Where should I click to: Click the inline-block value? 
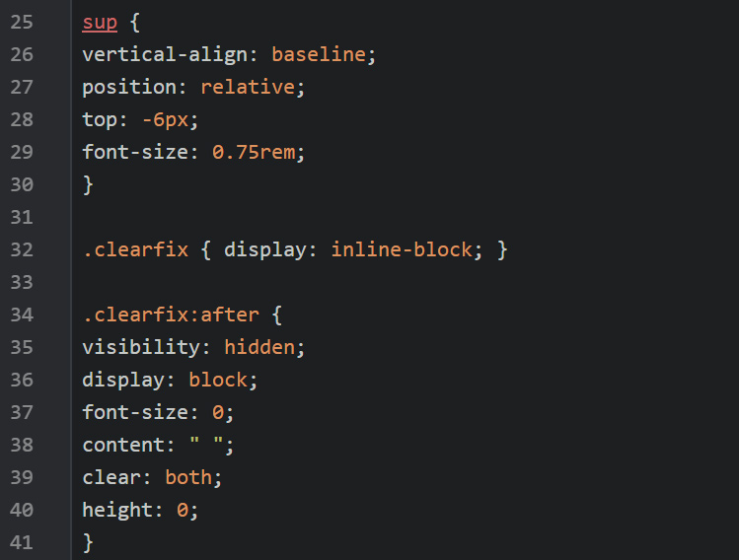402,249
